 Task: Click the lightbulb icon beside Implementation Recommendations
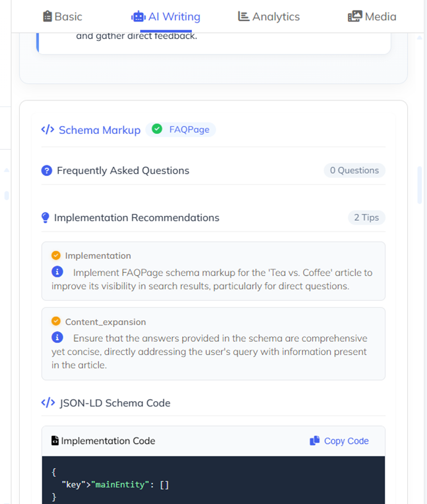coord(46,217)
